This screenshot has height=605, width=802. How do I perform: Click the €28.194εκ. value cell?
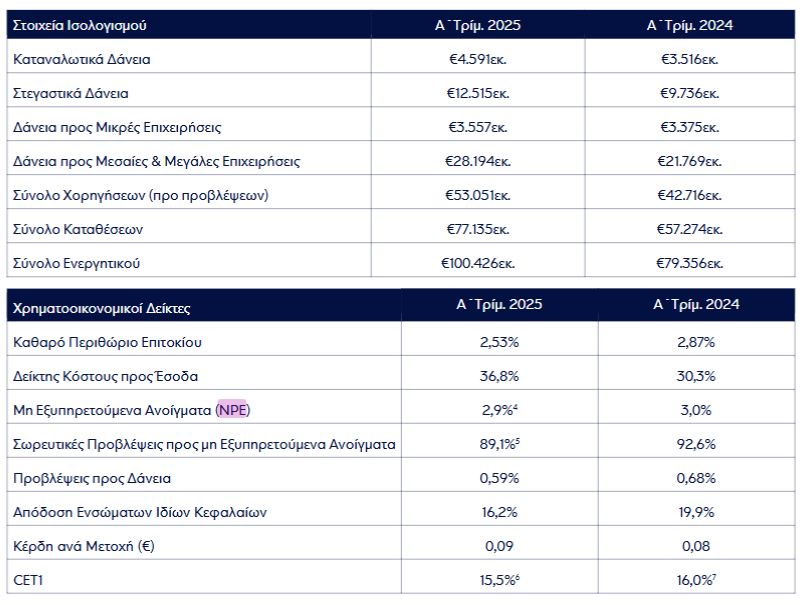(477, 161)
